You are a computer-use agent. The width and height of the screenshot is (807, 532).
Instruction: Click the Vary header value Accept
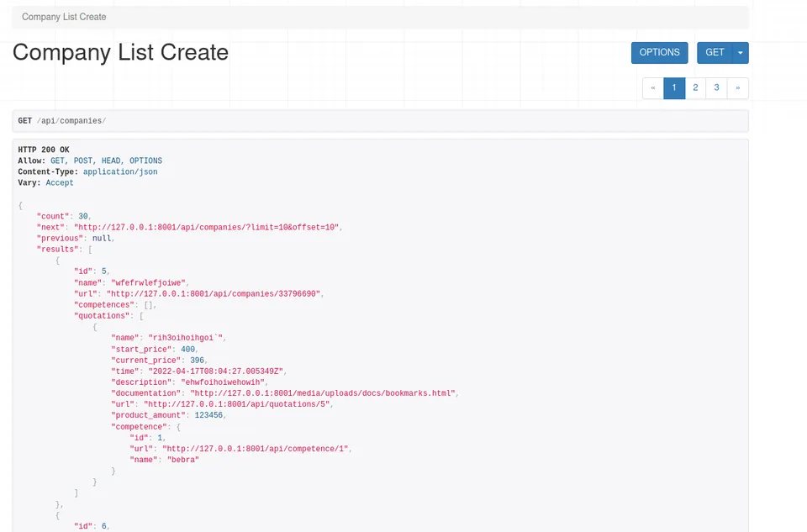pyautogui.click(x=60, y=183)
